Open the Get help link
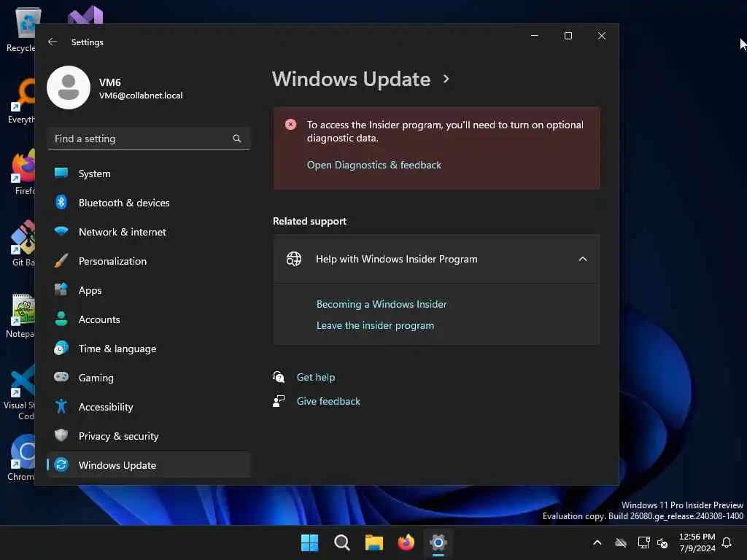 coord(316,377)
